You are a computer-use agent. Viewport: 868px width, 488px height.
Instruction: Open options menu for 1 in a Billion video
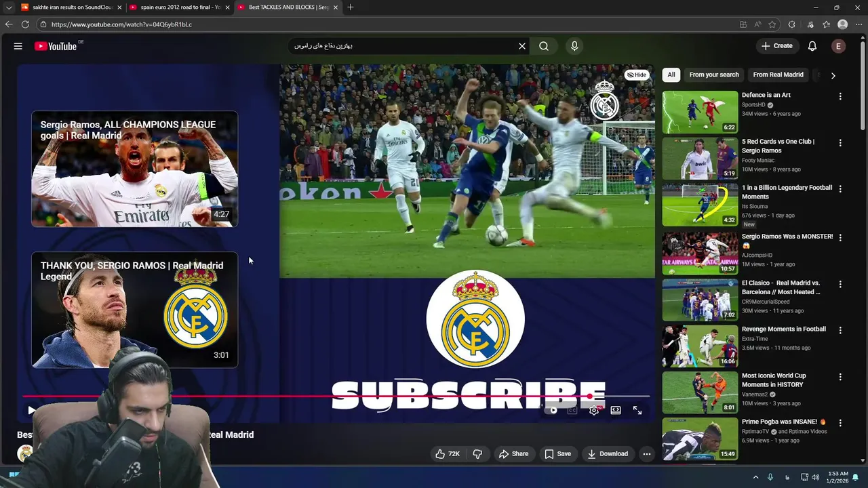point(840,189)
